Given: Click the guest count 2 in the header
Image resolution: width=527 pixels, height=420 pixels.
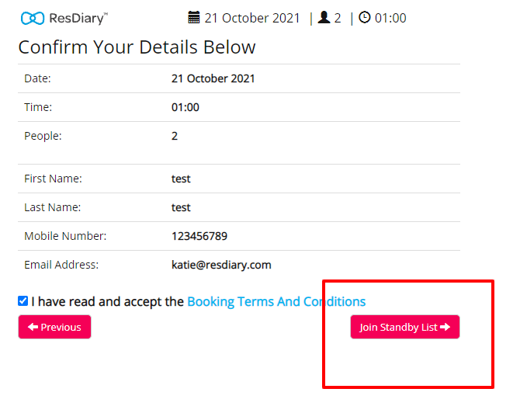Looking at the screenshot, I should tap(338, 18).
